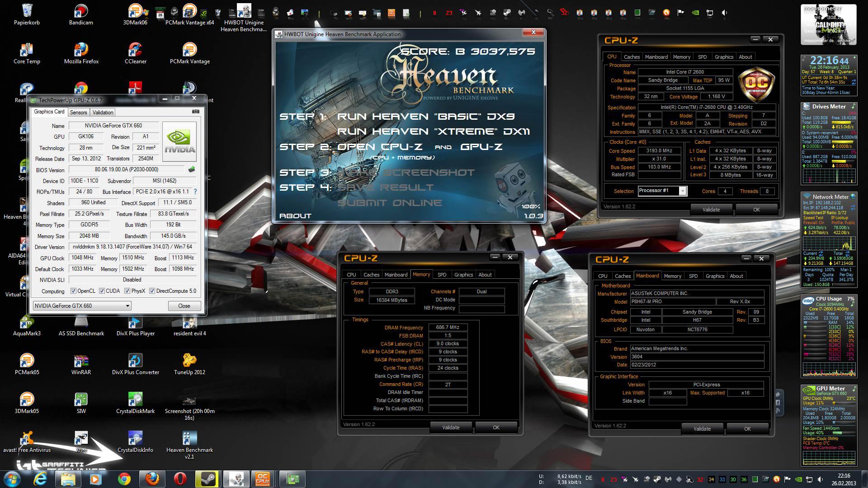Screen dimensions: 868x488
Task: Click the GPU-Z camera screenshot icon
Action: 195,111
